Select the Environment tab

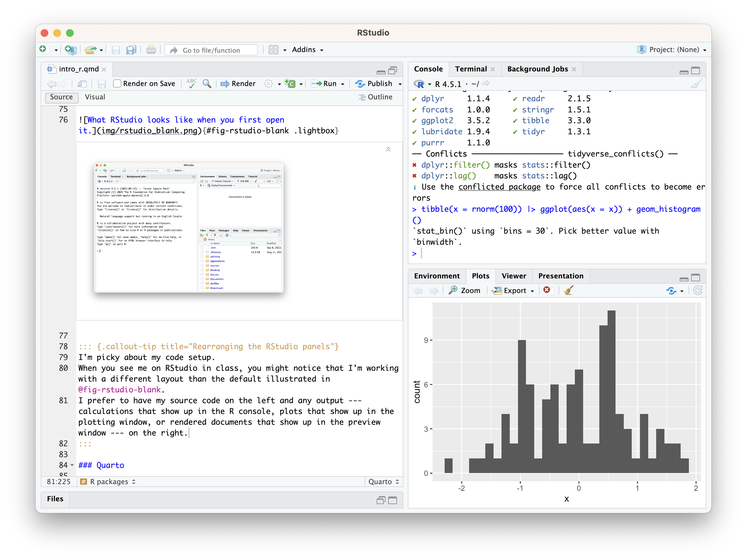tap(437, 276)
